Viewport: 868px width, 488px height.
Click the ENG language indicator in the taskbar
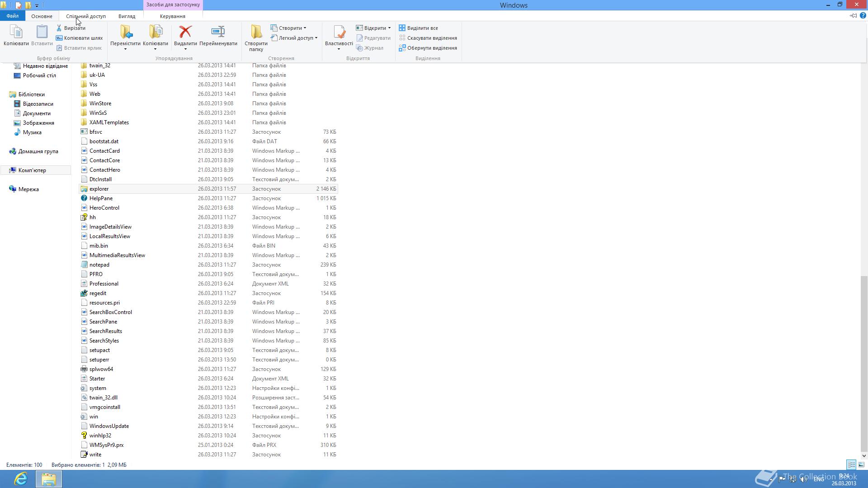pyautogui.click(x=819, y=479)
